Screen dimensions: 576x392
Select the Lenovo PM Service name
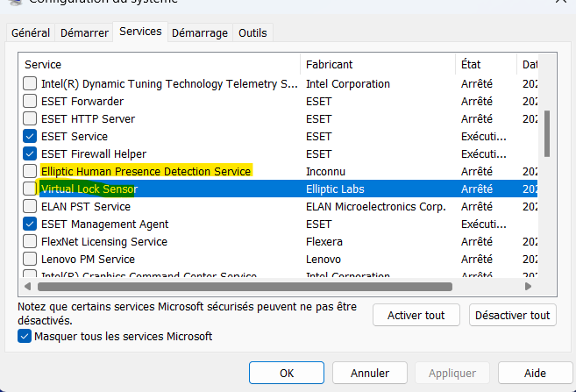tap(88, 259)
